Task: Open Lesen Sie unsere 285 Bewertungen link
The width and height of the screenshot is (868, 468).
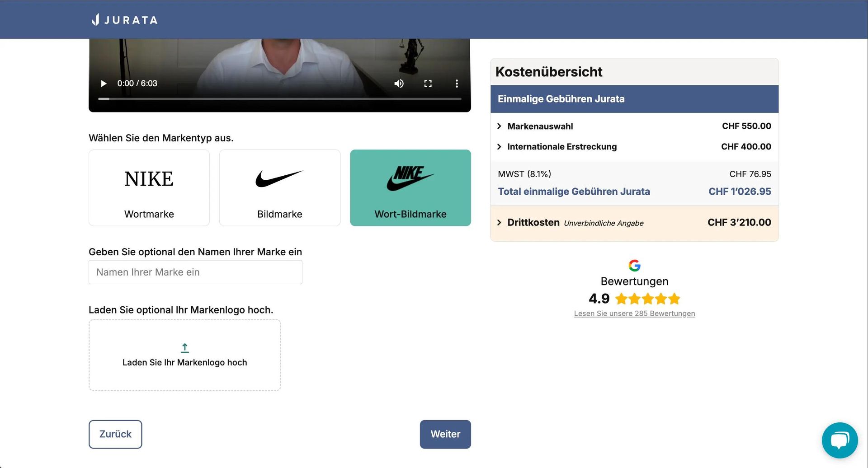Action: click(x=634, y=314)
